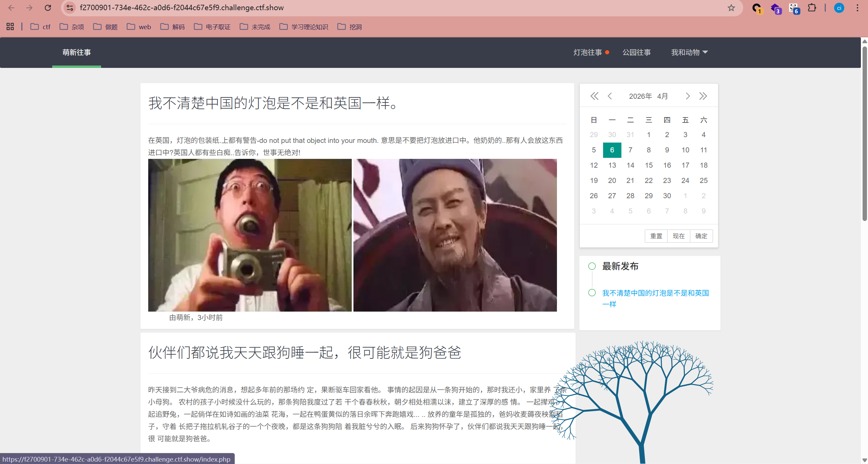Select the 萌新往事 tab

click(77, 52)
